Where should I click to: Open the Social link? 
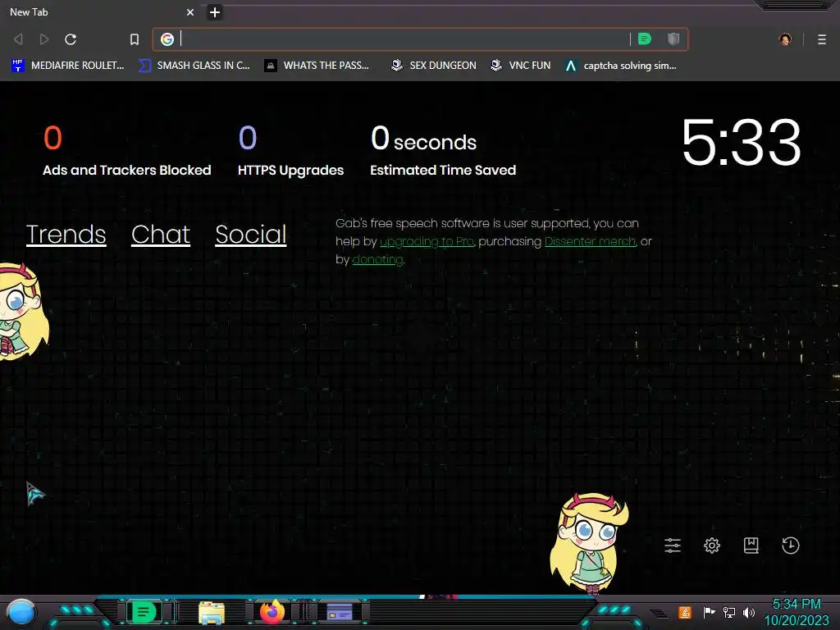[x=251, y=235]
